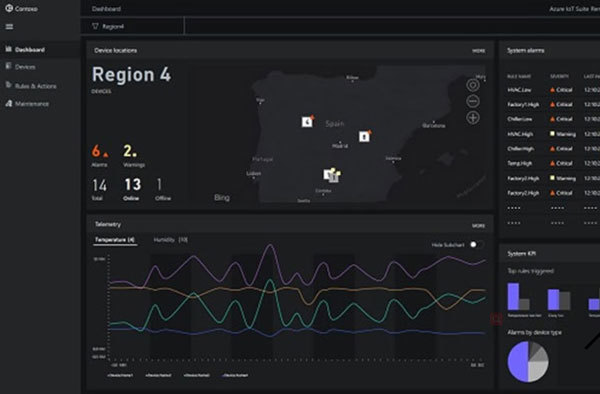Switch to the Humidity telemetry tab
This screenshot has width=600, height=394.
tap(170, 240)
